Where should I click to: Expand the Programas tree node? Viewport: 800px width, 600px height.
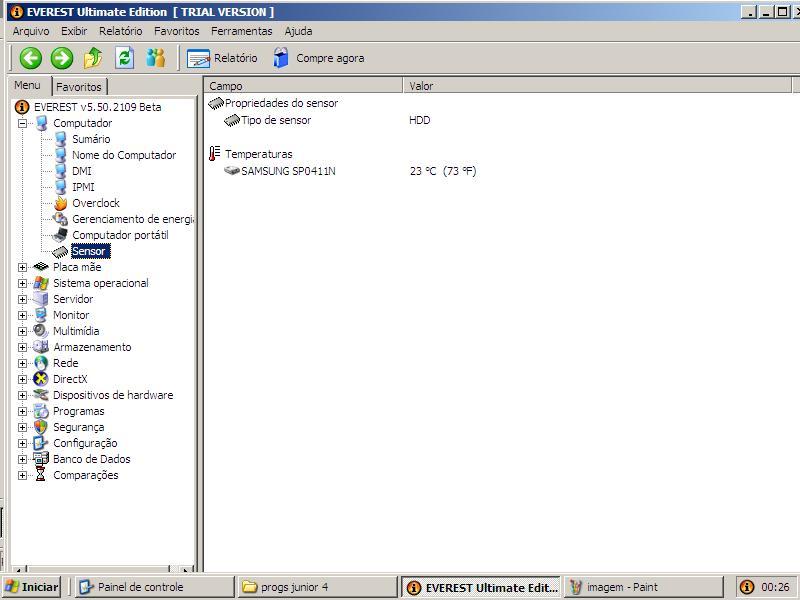click(x=22, y=411)
